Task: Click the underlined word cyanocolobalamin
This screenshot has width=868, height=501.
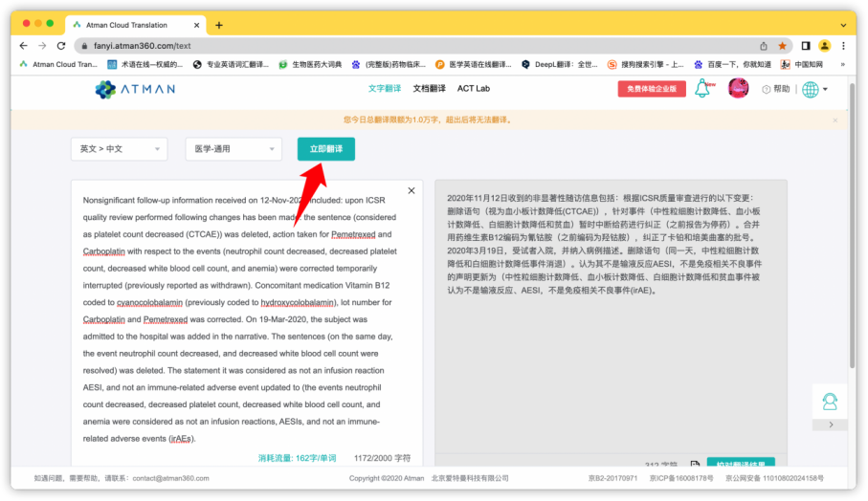Action: 149,302
